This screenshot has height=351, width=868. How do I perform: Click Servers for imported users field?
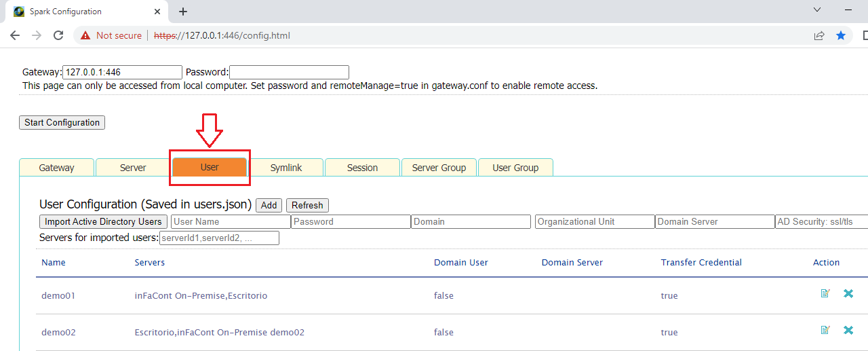click(x=219, y=238)
